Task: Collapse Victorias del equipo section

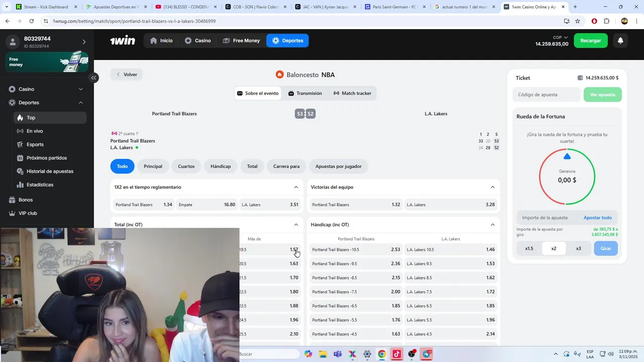Action: pyautogui.click(x=493, y=187)
